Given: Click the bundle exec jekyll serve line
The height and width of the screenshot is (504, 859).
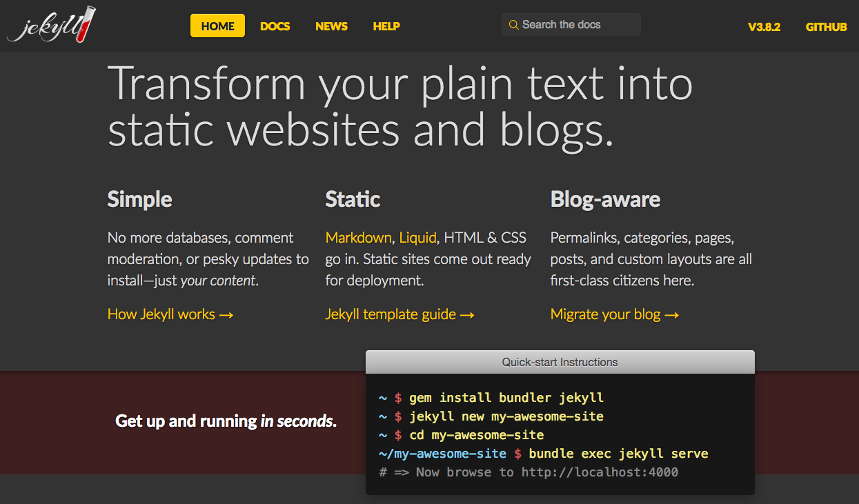Looking at the screenshot, I should point(544,454).
